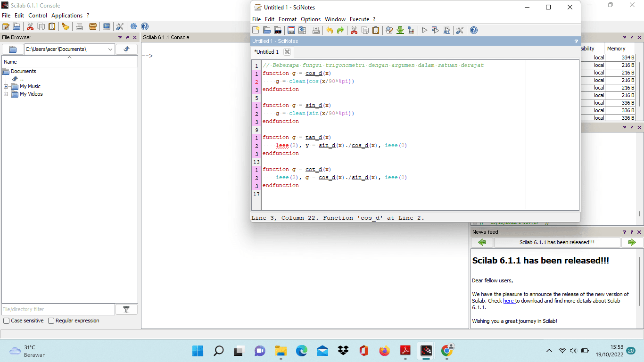Go to next news feed item
This screenshot has width=644, height=362.
click(x=632, y=242)
